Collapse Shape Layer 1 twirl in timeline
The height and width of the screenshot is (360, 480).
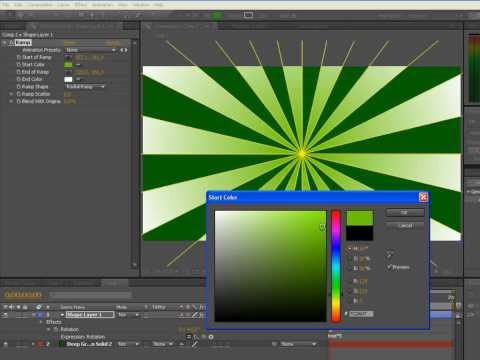(x=34, y=315)
